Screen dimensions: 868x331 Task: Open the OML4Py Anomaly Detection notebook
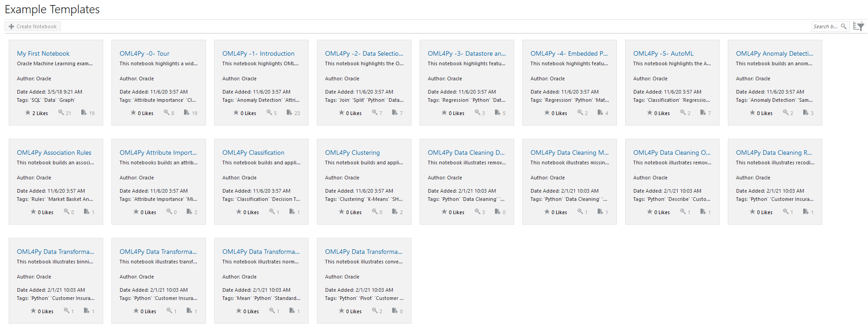coord(774,53)
